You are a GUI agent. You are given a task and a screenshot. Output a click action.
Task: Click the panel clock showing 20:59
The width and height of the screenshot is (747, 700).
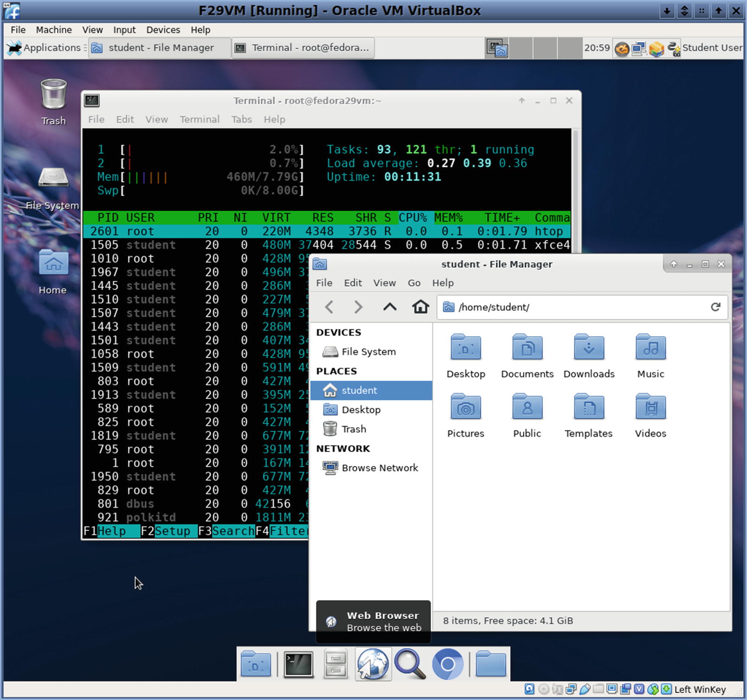pyautogui.click(x=597, y=48)
